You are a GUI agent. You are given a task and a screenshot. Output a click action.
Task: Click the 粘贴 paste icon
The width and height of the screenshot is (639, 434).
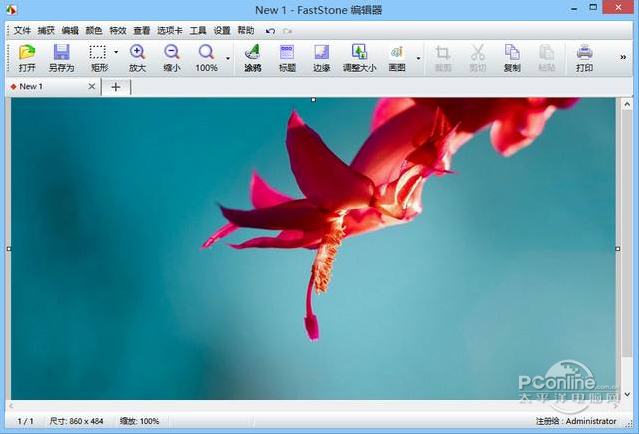coord(546,58)
